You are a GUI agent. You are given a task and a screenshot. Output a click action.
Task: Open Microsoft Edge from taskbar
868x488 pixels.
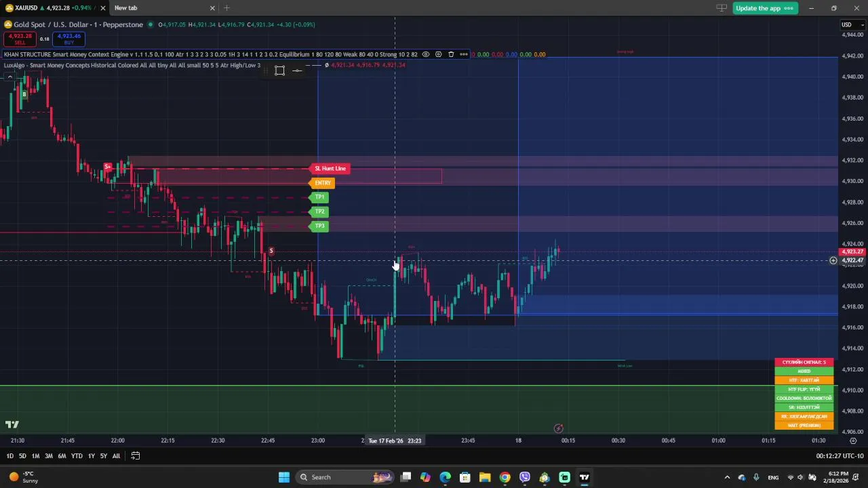446,477
